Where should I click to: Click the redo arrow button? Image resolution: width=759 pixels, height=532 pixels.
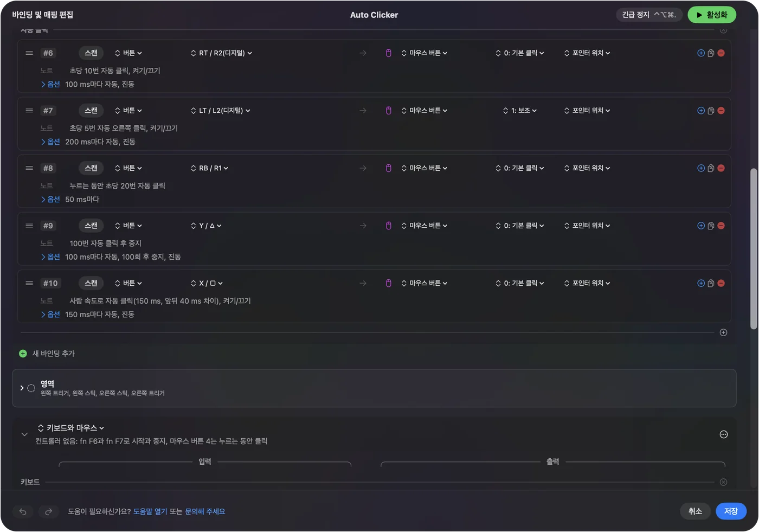(48, 511)
